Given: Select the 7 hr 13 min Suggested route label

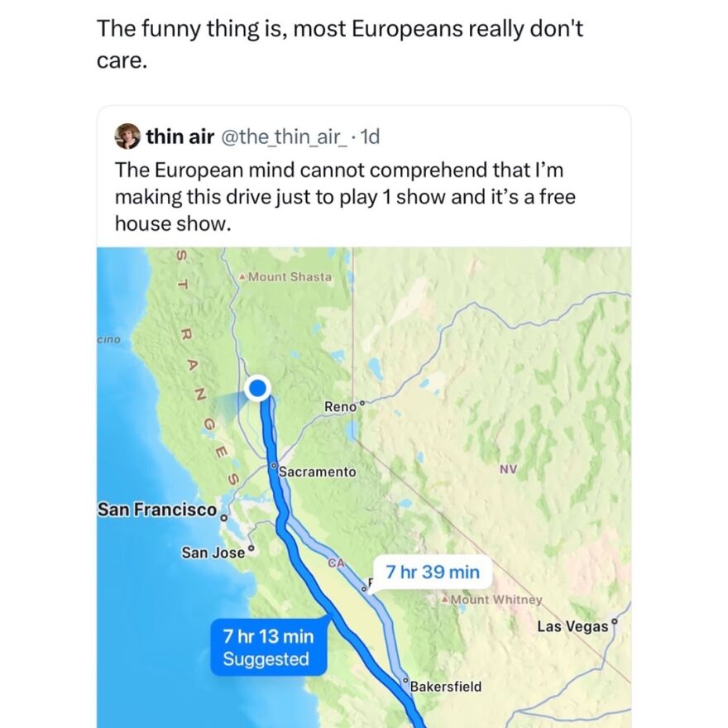Looking at the screenshot, I should pos(269,647).
